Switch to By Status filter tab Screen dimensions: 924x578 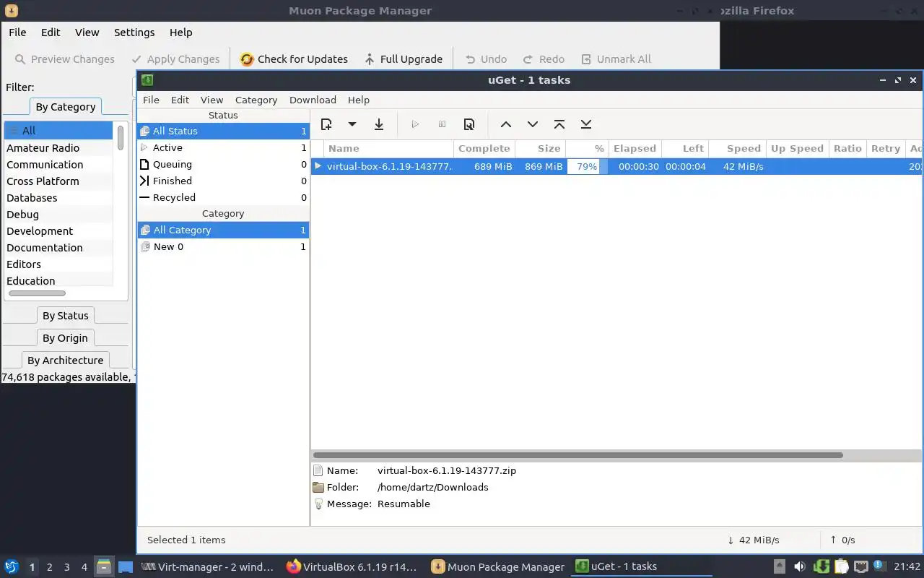(x=65, y=315)
